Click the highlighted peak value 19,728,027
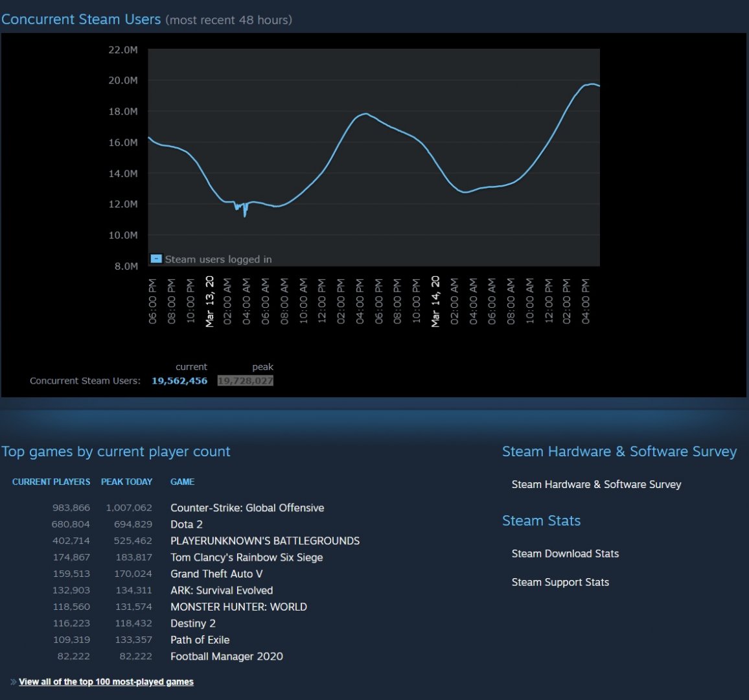 pyautogui.click(x=245, y=380)
